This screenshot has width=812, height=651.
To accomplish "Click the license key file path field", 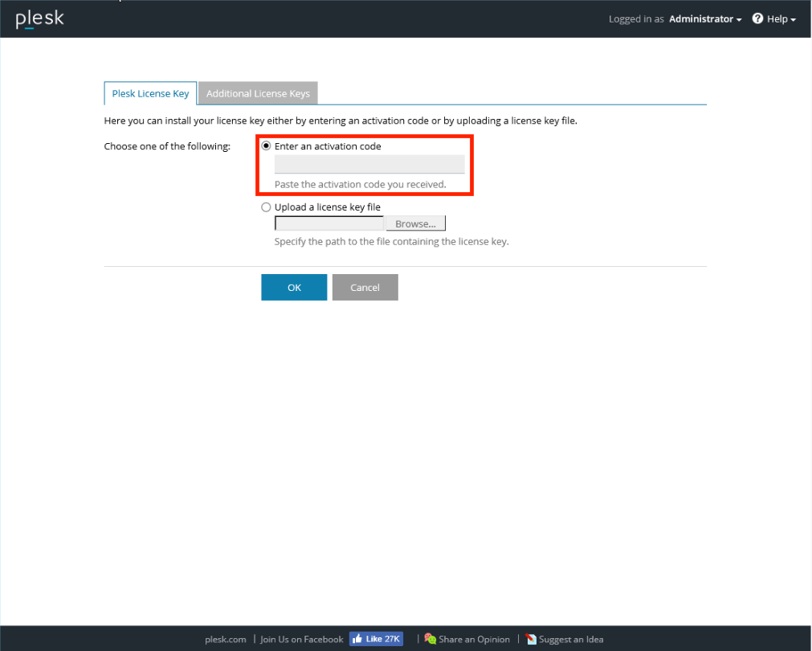I will tap(329, 223).
